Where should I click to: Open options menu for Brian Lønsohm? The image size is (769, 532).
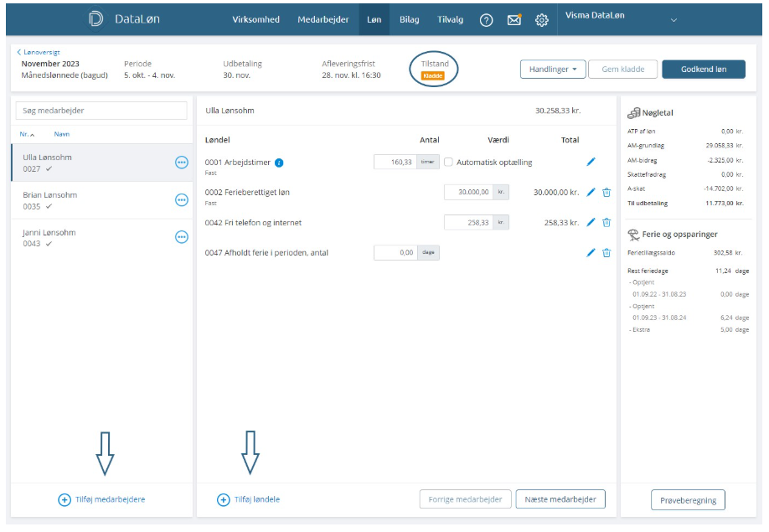[182, 199]
